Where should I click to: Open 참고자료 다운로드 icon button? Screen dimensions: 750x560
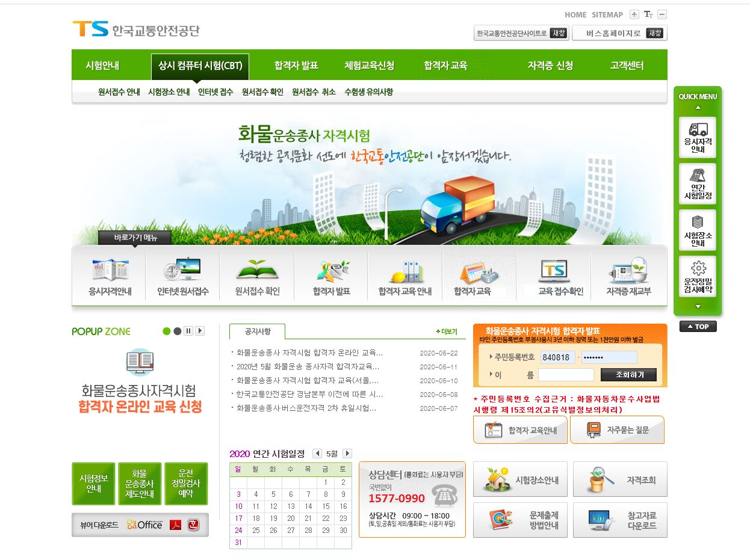[x=620, y=520]
